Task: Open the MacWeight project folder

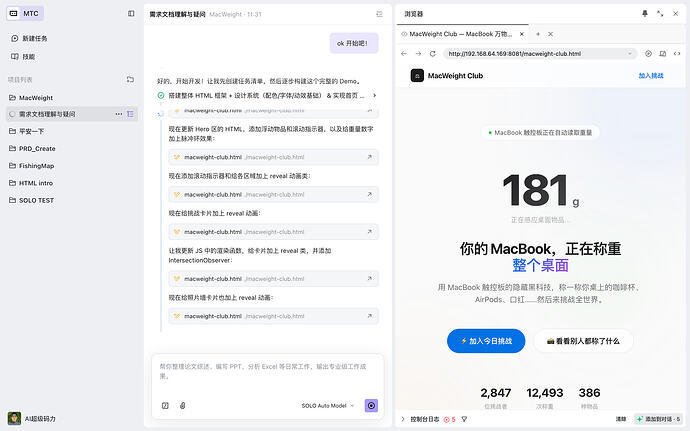Action: (x=31, y=98)
